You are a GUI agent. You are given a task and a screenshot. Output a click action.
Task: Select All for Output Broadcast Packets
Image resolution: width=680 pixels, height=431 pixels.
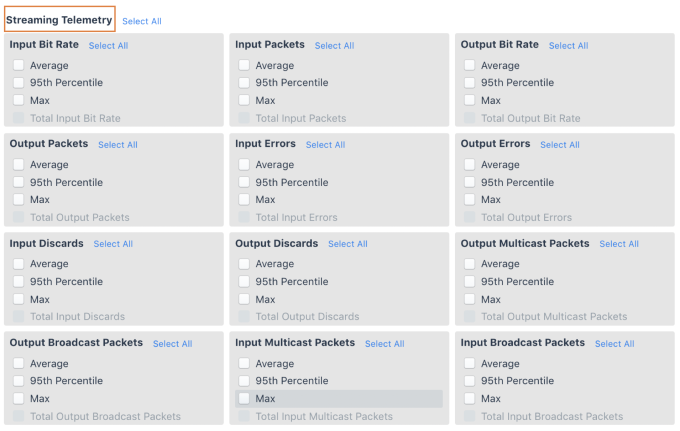coord(172,344)
